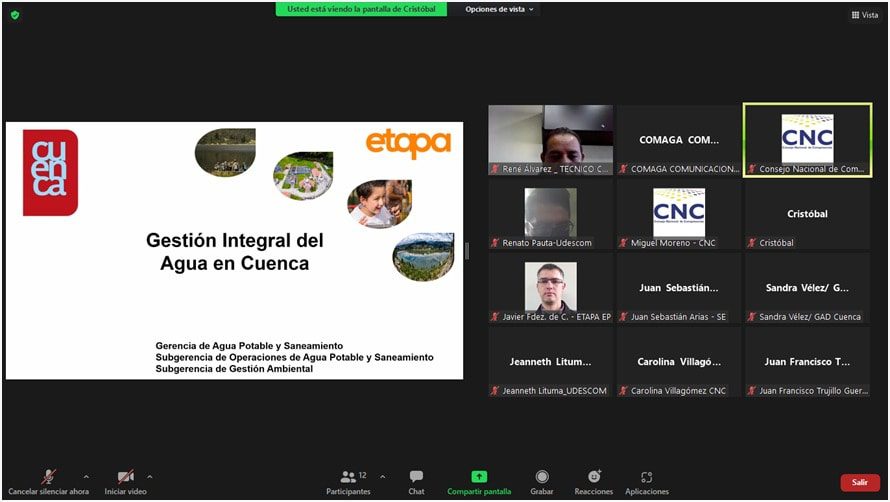
Task: Change layout with Vista button
Action: (864, 15)
